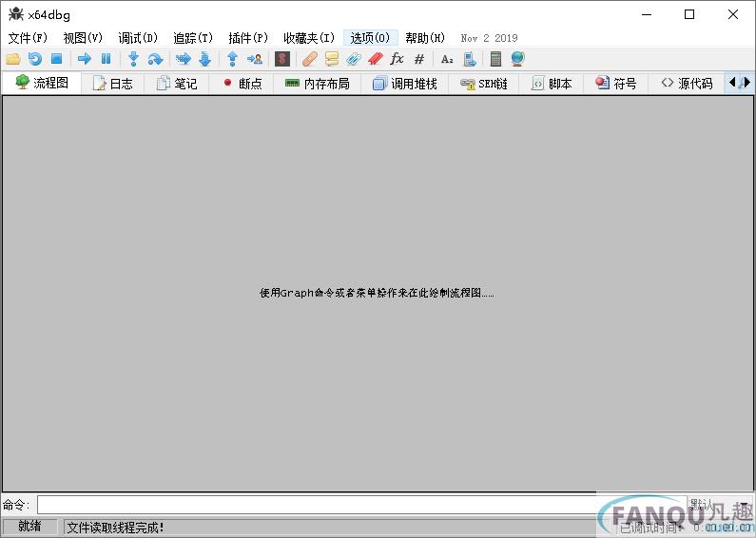The image size is (756, 538).
Task: Maximize the x64dbg window
Action: coord(689,14)
